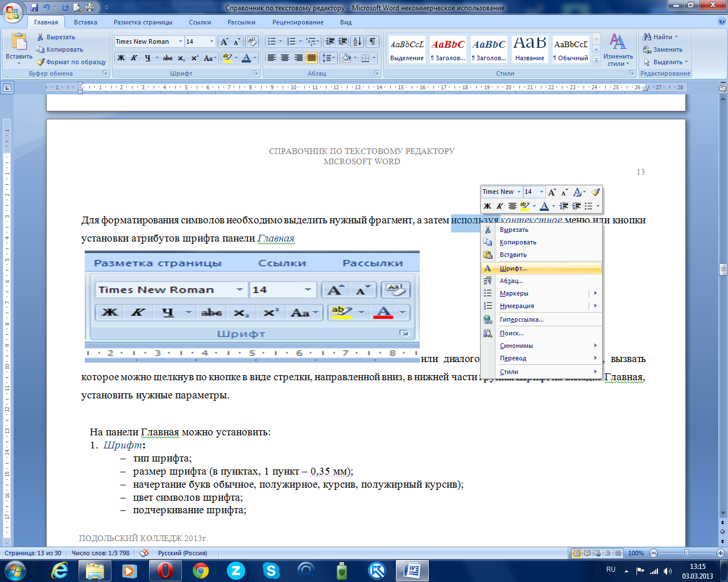This screenshot has width=728, height=582.
Task: Open the Change Case (Aa) button in ribbon
Action: [x=209, y=58]
